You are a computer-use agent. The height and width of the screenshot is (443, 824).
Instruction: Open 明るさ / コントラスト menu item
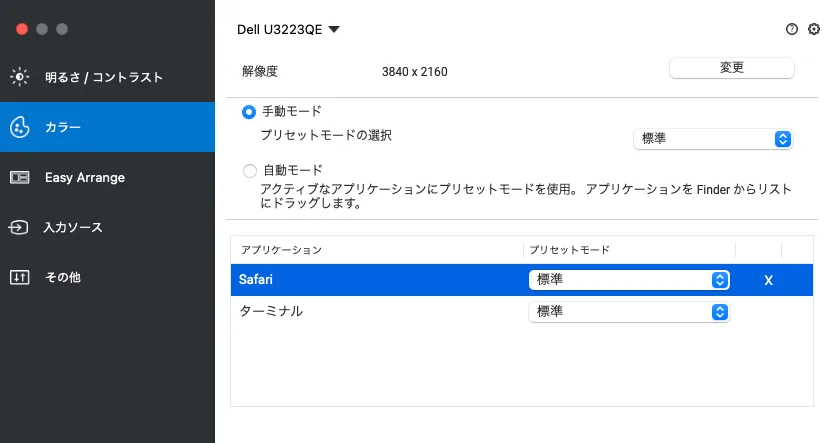click(107, 77)
